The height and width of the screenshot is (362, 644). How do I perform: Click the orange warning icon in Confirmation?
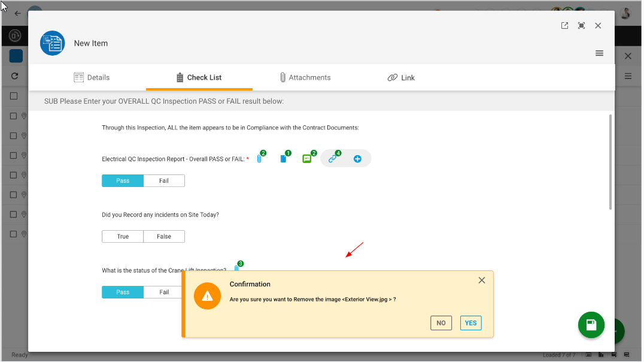[x=207, y=295]
